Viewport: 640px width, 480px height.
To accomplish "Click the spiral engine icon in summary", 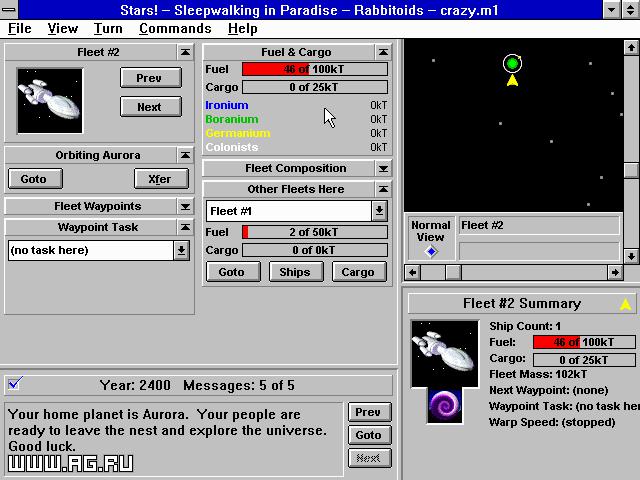I will click(443, 407).
